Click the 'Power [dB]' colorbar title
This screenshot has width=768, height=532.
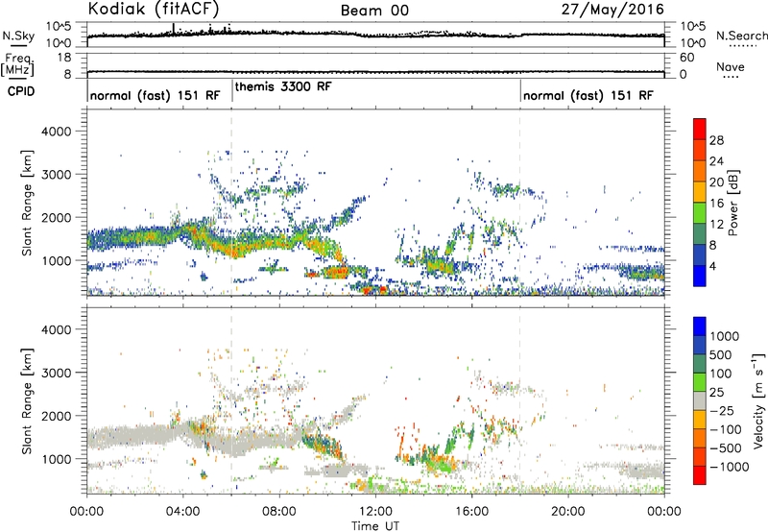pyautogui.click(x=733, y=203)
